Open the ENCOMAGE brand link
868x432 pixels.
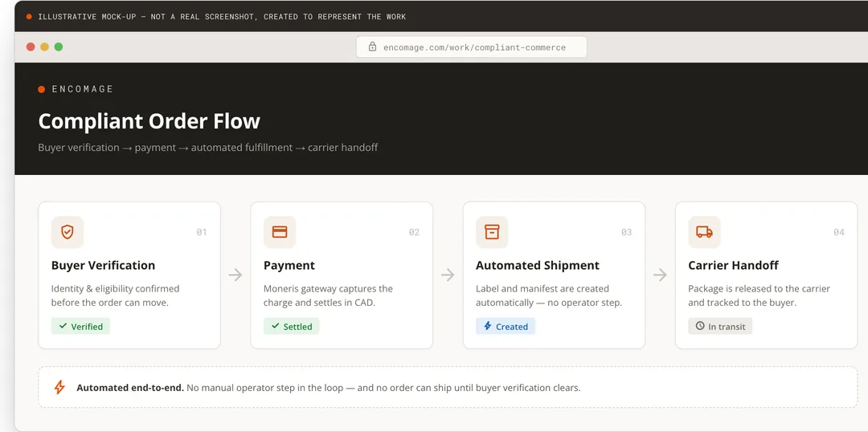click(x=83, y=89)
